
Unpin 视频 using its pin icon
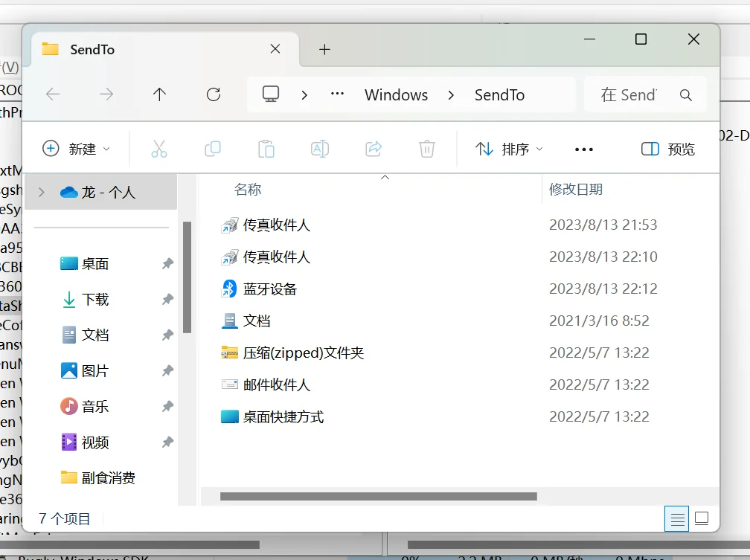(167, 442)
